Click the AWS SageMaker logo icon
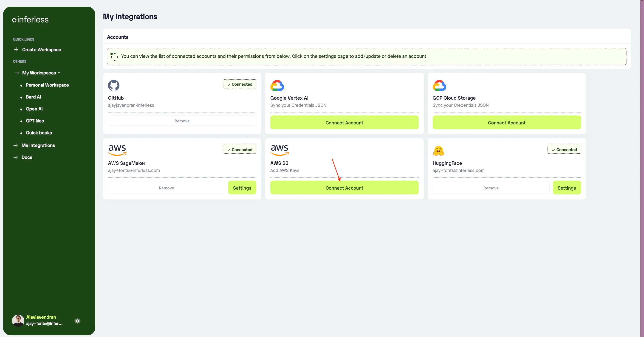The width and height of the screenshot is (644, 337). point(117,150)
